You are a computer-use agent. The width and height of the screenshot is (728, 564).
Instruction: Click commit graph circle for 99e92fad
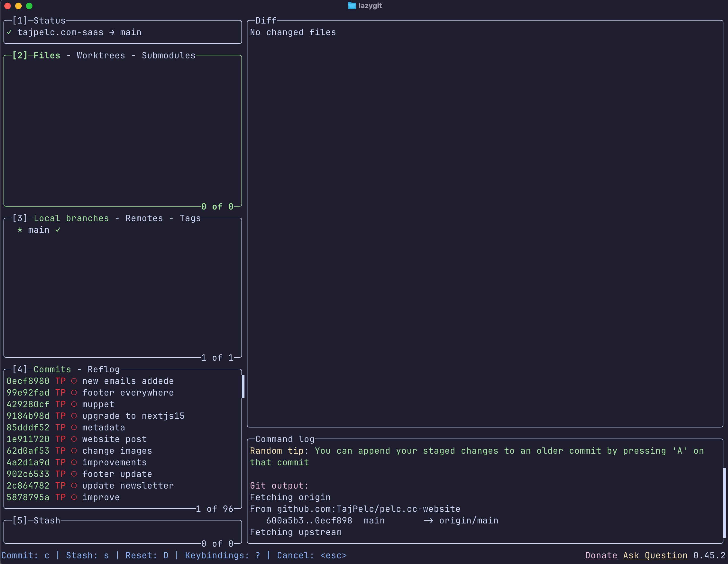(74, 393)
